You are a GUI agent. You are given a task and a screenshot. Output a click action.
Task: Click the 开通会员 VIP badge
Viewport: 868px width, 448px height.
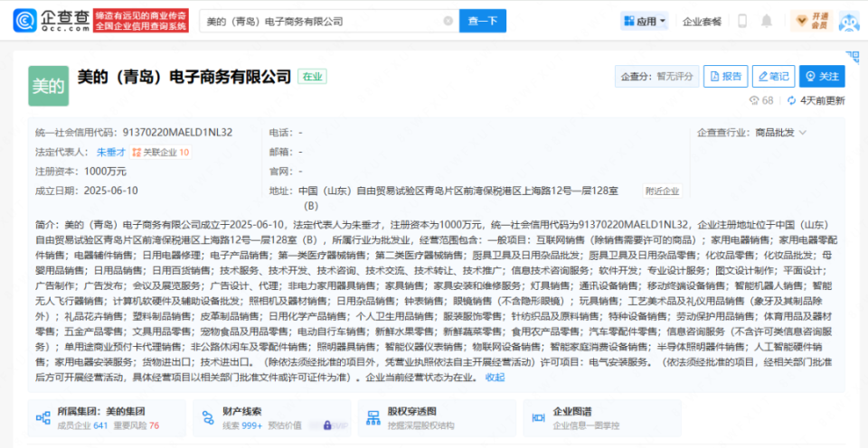811,21
